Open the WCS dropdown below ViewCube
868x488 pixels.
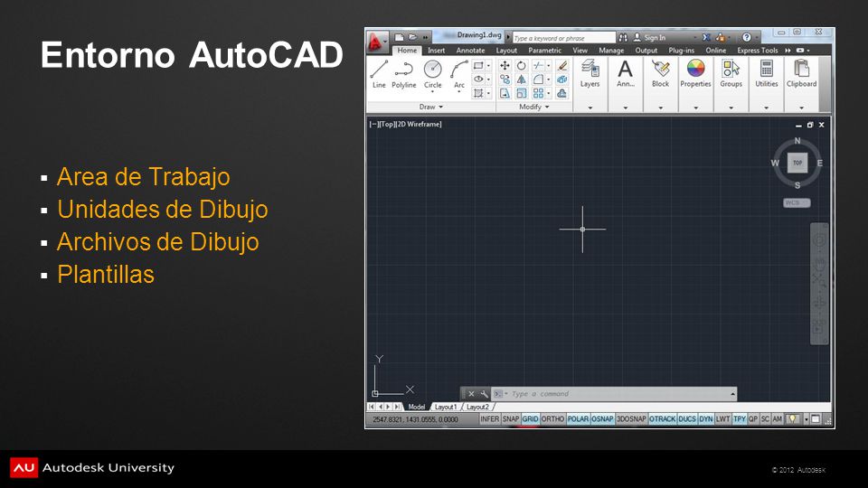[x=797, y=203]
